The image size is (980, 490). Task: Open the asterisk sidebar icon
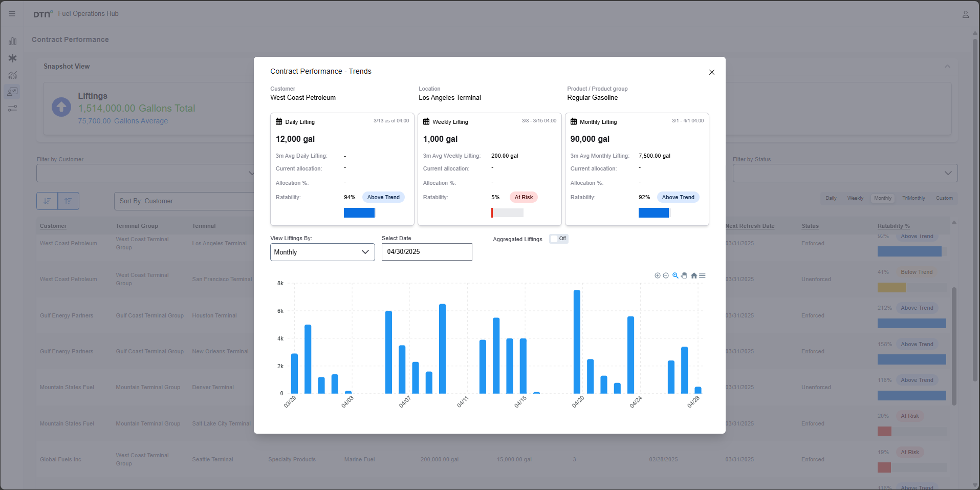tap(12, 58)
